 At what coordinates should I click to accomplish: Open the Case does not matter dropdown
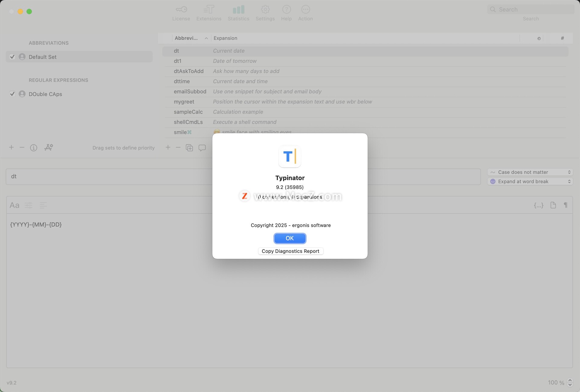(530, 172)
